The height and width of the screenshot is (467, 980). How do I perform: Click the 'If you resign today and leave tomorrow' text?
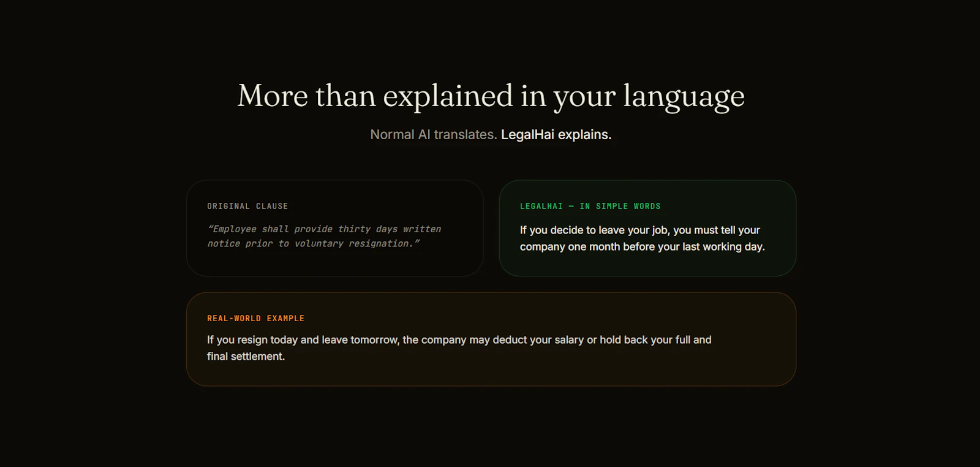click(459, 348)
